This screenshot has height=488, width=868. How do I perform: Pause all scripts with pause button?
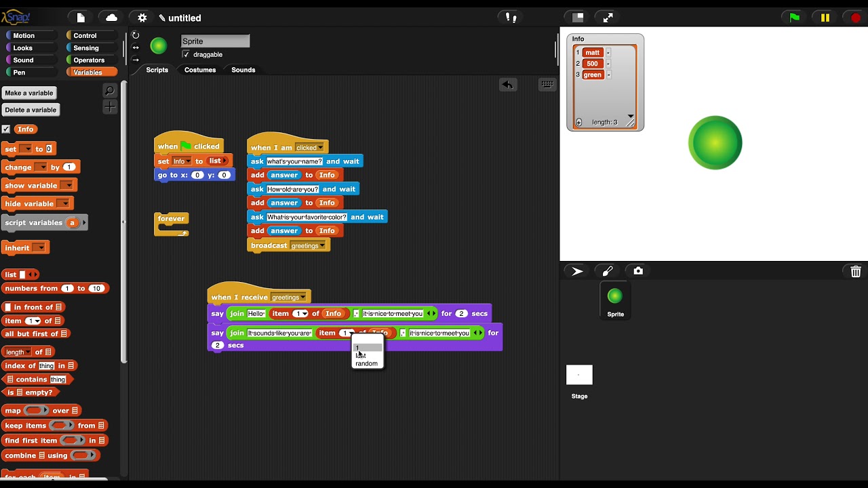pos(825,18)
